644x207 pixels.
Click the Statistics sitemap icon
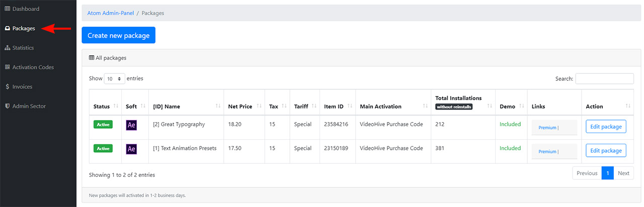click(8, 48)
